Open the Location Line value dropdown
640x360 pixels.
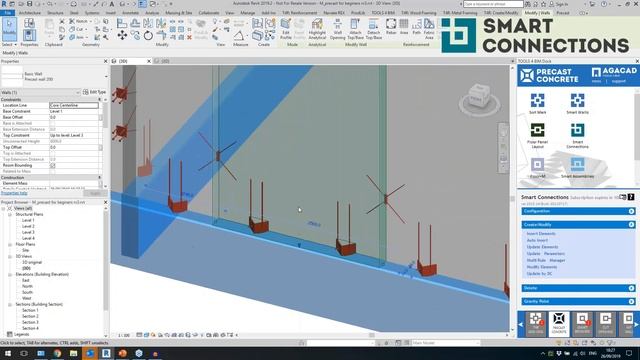coord(74,105)
